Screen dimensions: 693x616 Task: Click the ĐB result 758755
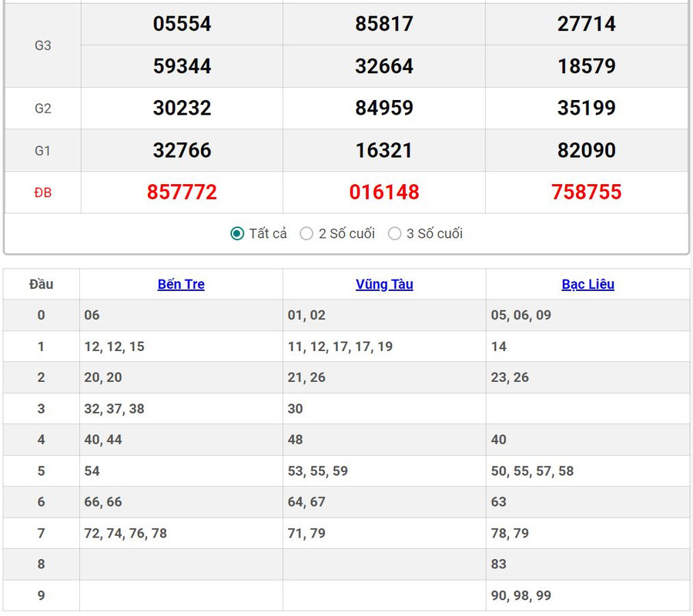(586, 192)
